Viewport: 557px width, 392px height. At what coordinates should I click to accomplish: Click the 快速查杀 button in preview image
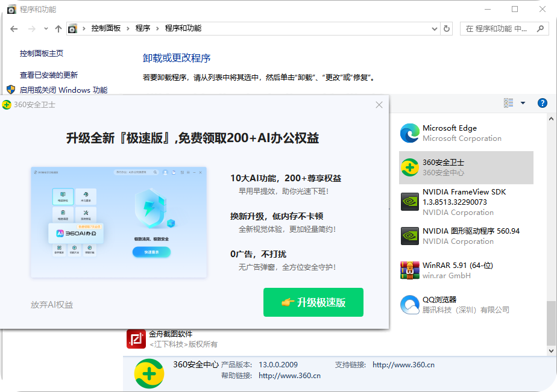pyautogui.click(x=152, y=252)
